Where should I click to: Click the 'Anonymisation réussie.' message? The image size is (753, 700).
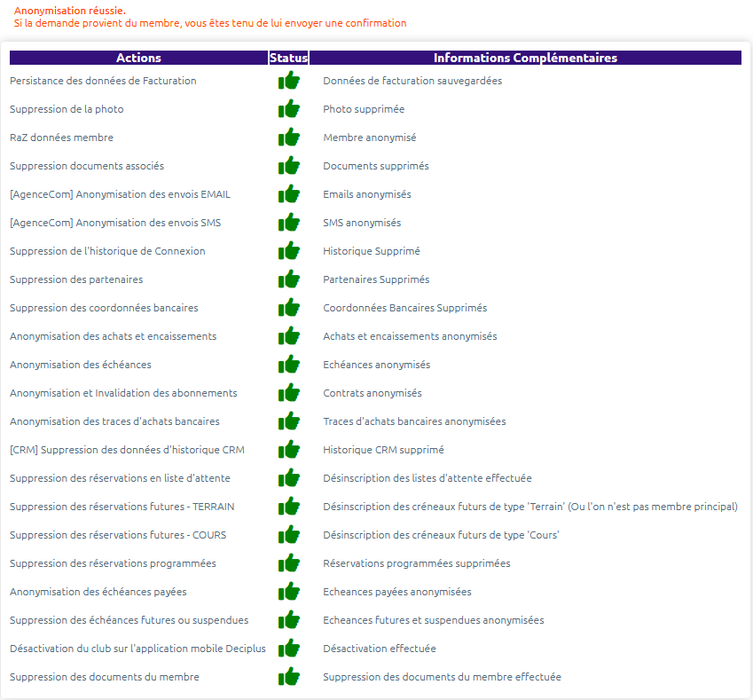[x=70, y=11]
